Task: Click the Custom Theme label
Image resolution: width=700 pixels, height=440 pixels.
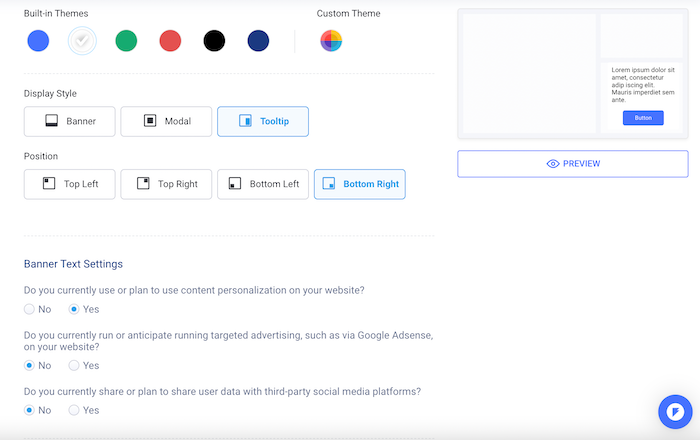Action: coord(348,14)
